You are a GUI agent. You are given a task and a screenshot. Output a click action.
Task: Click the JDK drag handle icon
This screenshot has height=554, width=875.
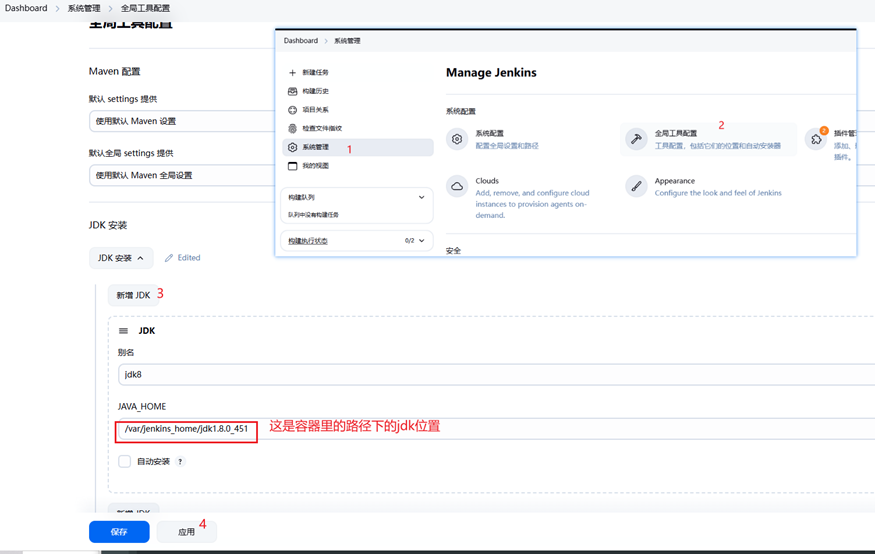click(123, 331)
